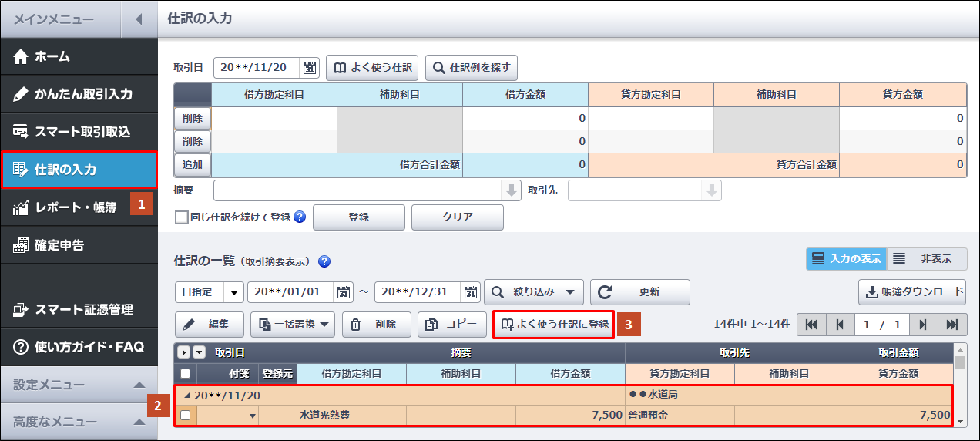This screenshot has height=441, width=980.
Task: Go to the first page
Action: (811, 325)
